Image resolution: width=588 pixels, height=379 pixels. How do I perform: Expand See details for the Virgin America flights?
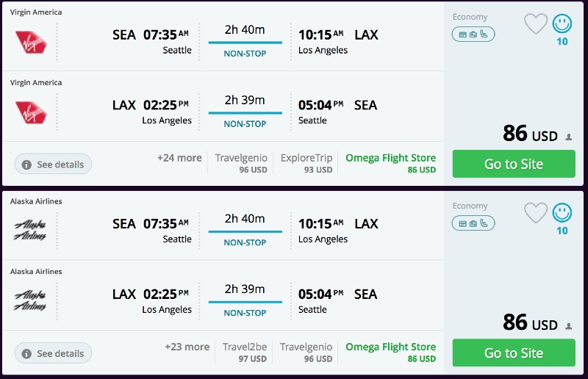(x=53, y=165)
